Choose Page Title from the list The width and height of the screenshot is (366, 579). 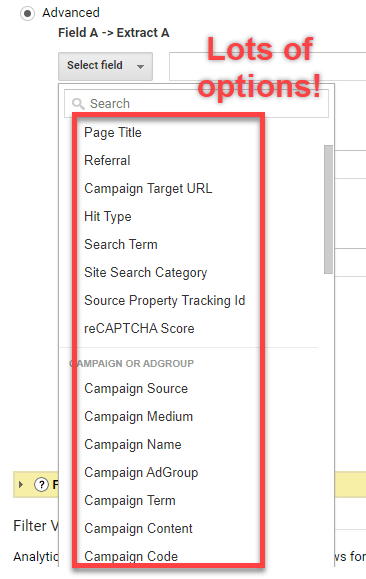[113, 132]
